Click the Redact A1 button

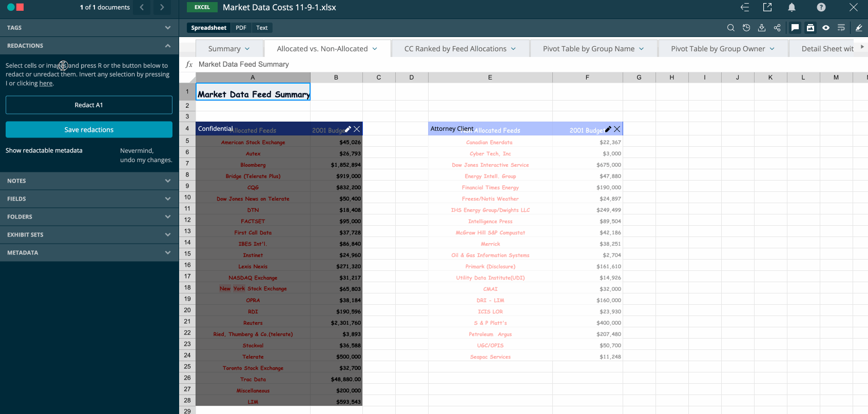click(x=89, y=105)
